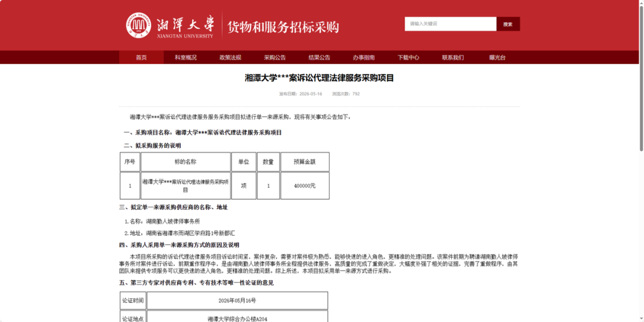Click the table header 序号
This screenshot has height=322, width=644.
tap(130, 162)
